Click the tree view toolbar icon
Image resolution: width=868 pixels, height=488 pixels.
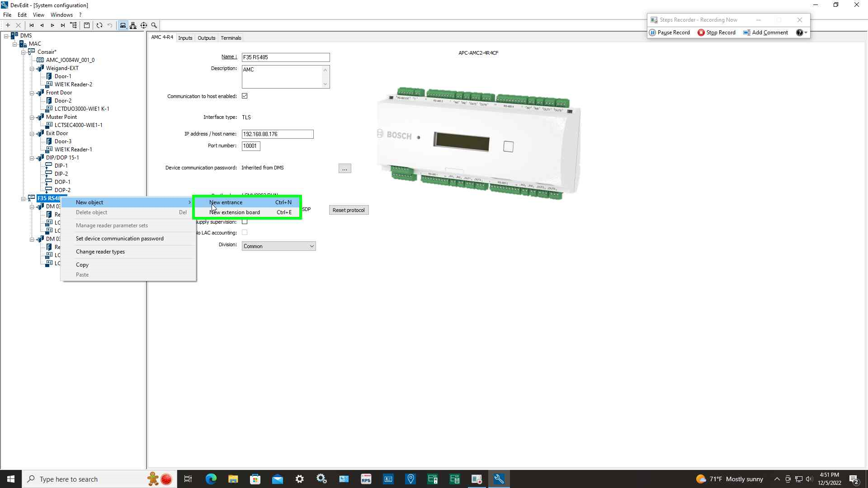[x=74, y=25]
